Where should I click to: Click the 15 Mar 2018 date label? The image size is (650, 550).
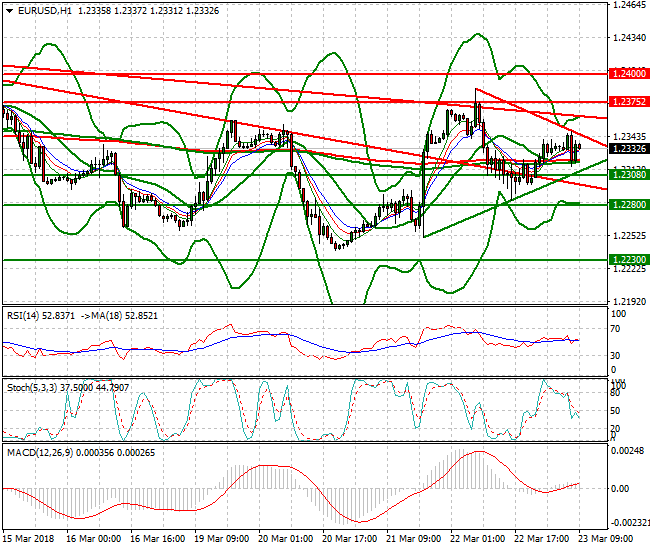coord(29,539)
